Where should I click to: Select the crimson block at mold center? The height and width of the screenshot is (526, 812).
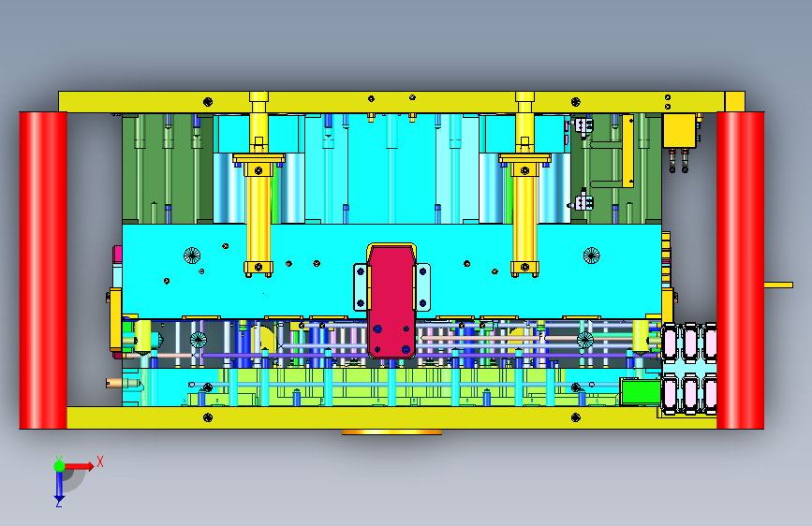(x=391, y=301)
